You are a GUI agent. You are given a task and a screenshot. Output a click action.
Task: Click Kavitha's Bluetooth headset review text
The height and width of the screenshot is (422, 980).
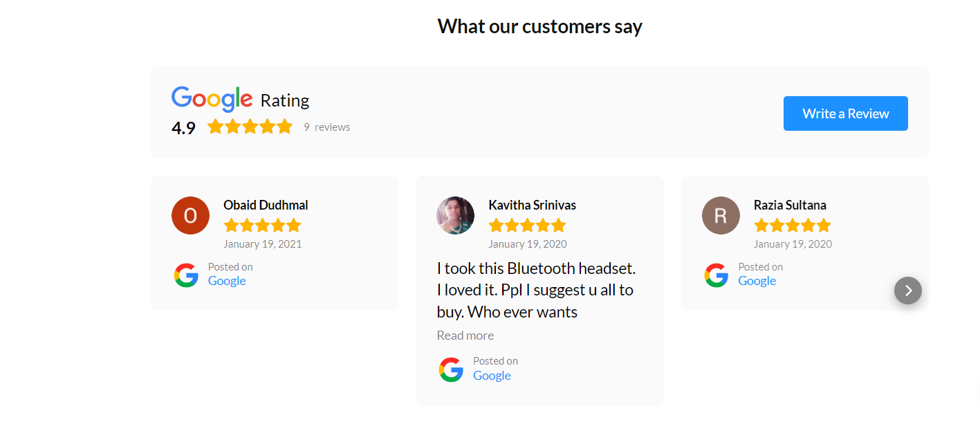click(536, 290)
